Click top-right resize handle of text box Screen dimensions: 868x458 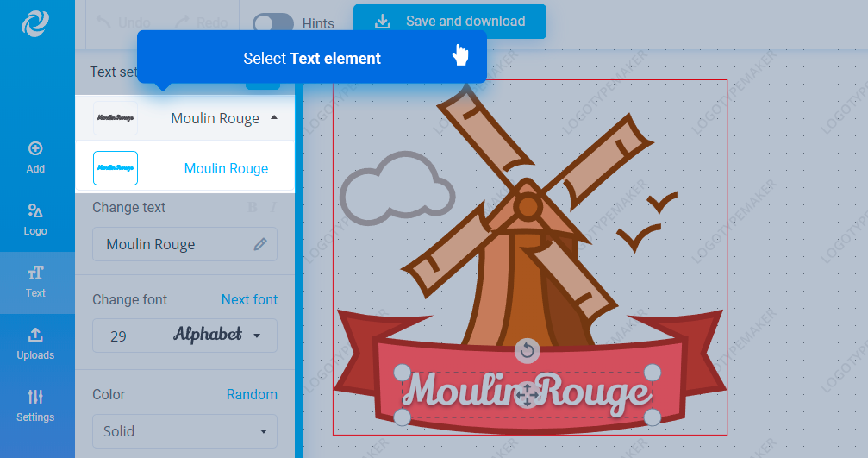point(653,372)
